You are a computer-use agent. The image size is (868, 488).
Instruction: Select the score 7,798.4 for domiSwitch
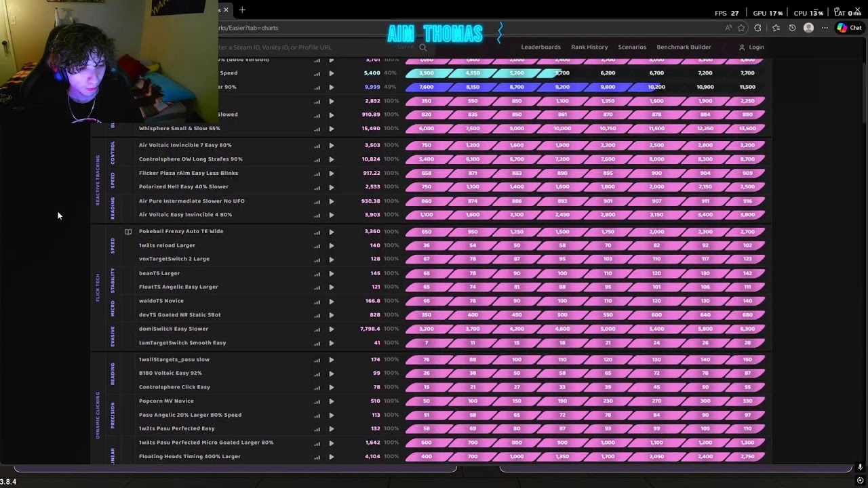(370, 329)
